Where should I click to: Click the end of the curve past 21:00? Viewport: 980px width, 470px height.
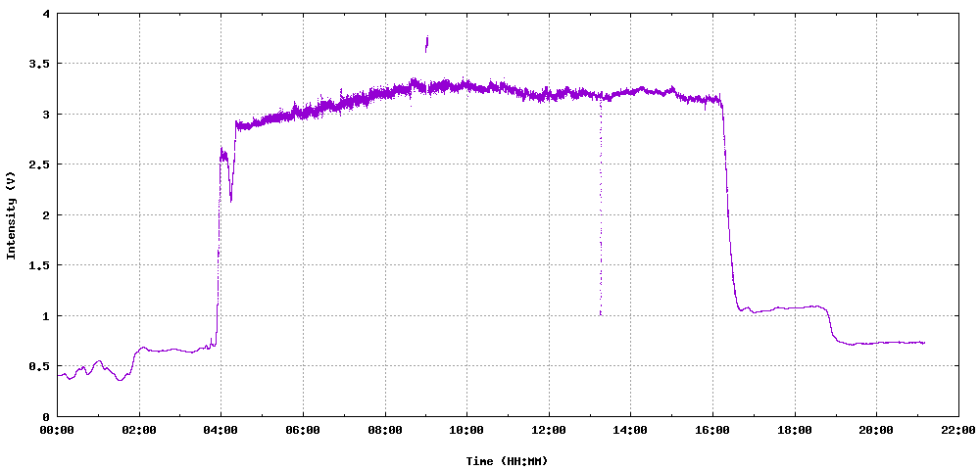pos(923,343)
